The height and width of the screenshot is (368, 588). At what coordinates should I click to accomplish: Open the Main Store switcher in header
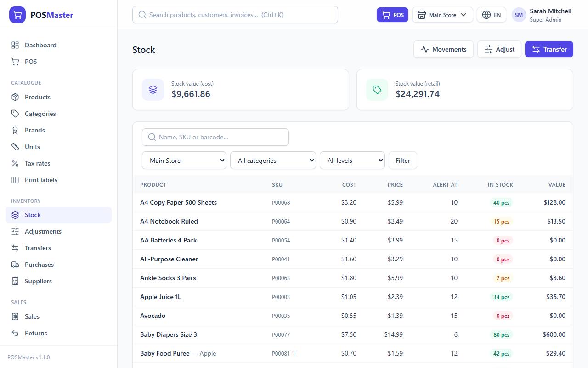(x=442, y=15)
